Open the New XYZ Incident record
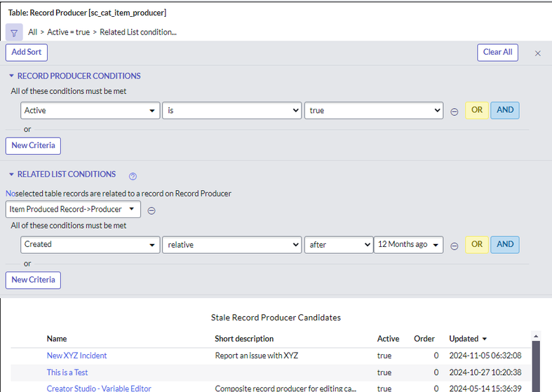The image size is (552, 392). click(x=76, y=356)
